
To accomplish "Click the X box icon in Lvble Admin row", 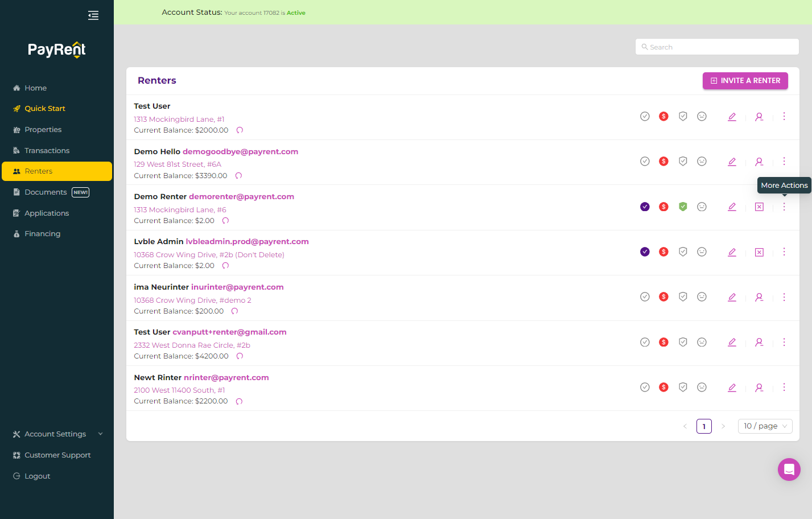I will pyautogui.click(x=759, y=252).
